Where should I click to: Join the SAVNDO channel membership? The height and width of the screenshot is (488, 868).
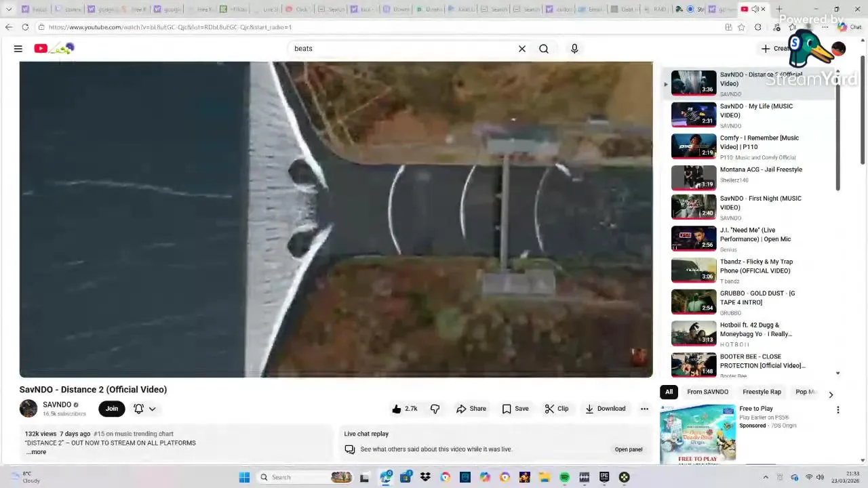tap(112, 409)
